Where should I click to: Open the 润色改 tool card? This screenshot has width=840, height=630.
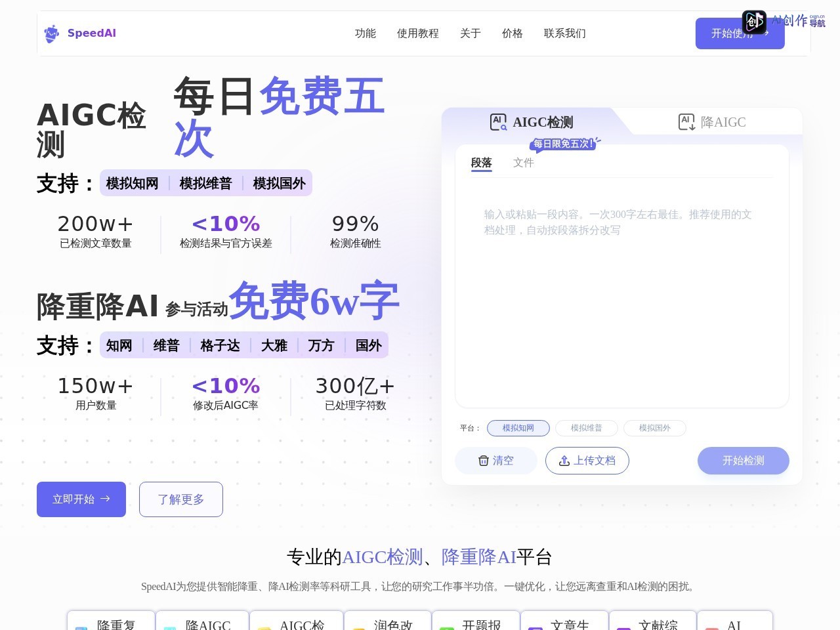tap(388, 621)
